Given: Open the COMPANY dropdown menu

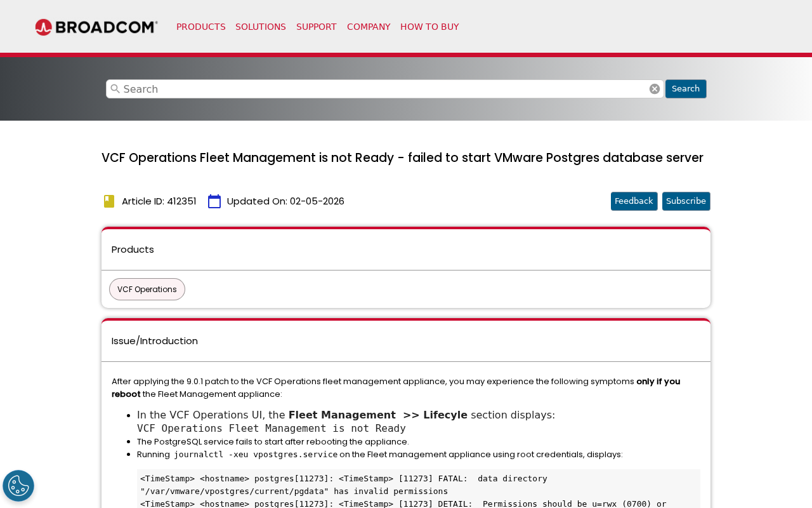Looking at the screenshot, I should [x=369, y=26].
